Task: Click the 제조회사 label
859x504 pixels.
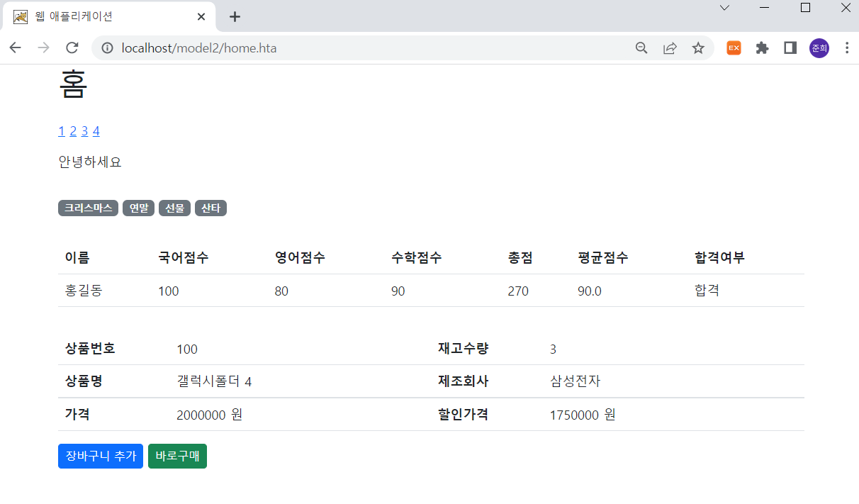Action: [464, 381]
